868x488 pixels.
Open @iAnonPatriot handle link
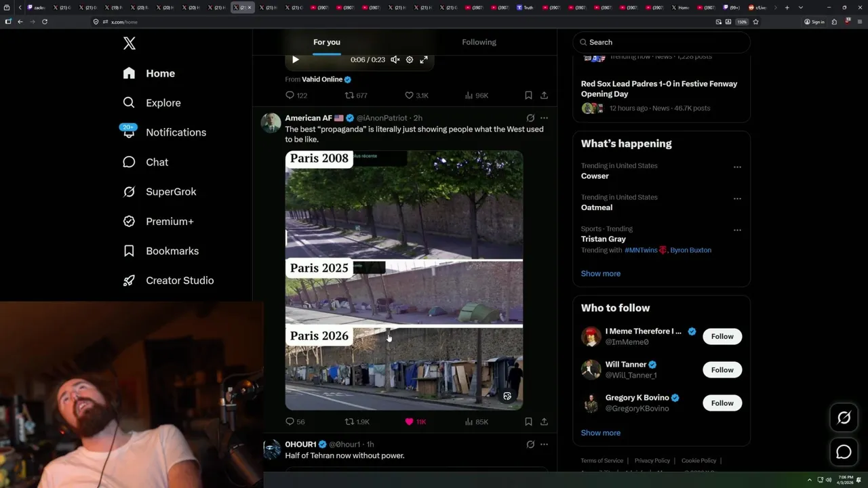pyautogui.click(x=382, y=118)
